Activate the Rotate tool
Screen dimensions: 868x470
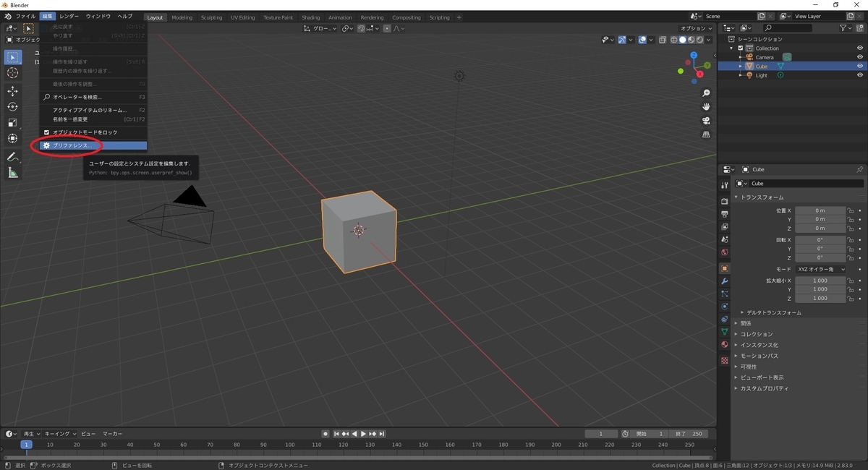13,106
